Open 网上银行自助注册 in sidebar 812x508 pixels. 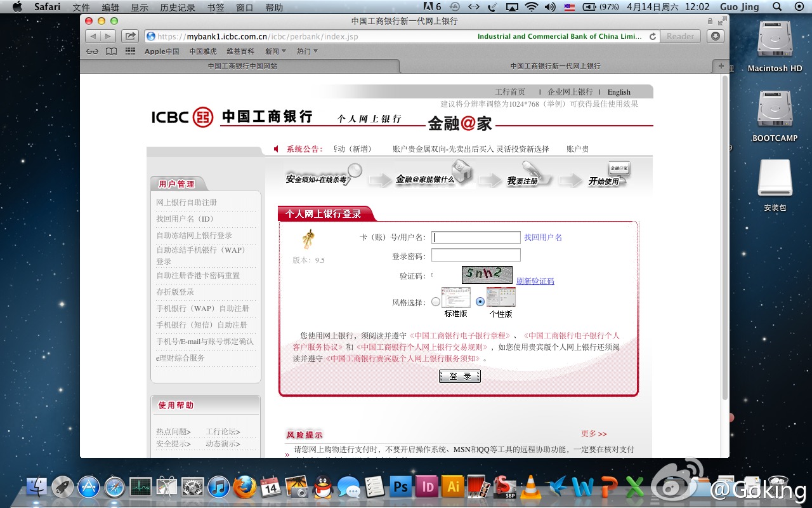pyautogui.click(x=187, y=202)
